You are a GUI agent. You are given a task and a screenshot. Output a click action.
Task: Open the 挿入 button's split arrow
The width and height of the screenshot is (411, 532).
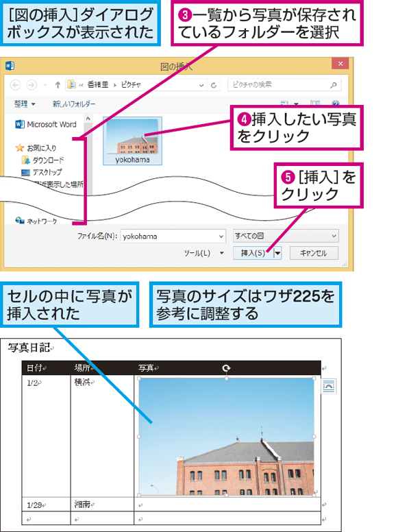pyautogui.click(x=277, y=253)
